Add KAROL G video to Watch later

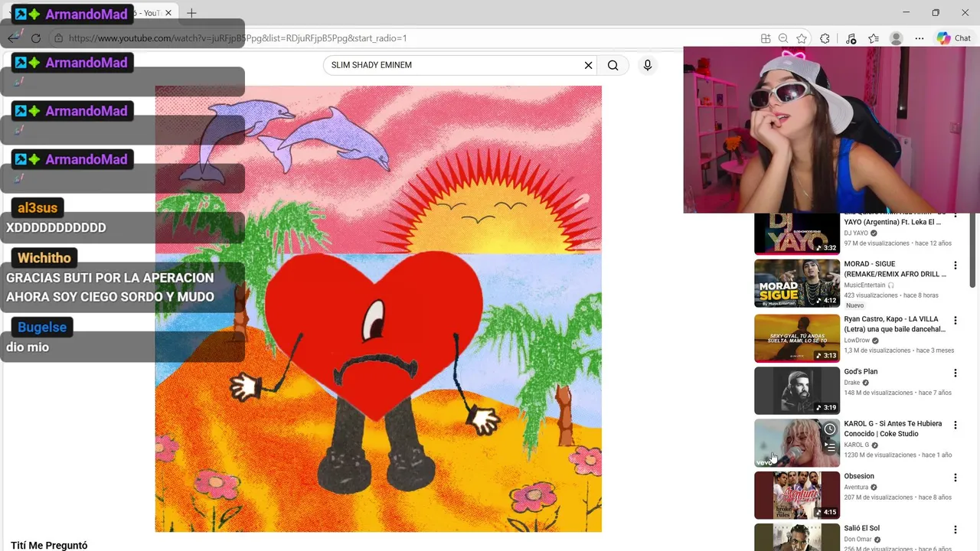pos(830,429)
